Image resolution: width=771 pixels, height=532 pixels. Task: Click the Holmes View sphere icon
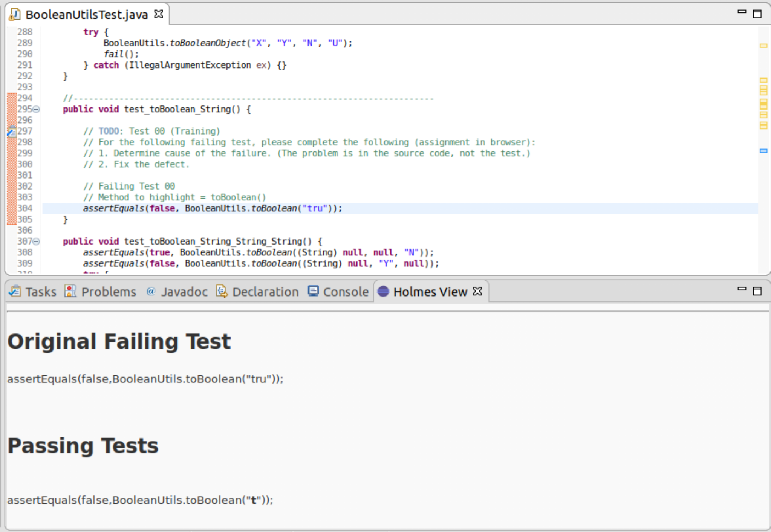click(383, 291)
